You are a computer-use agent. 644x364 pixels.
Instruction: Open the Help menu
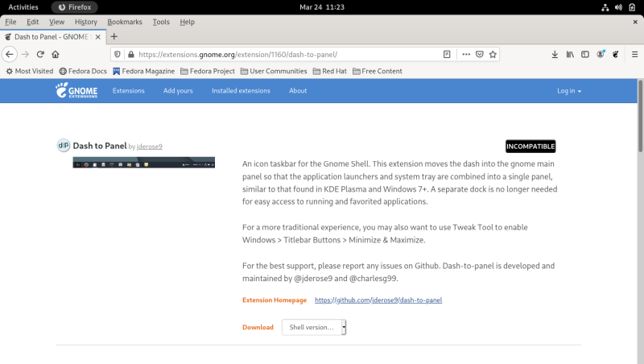pos(187,22)
